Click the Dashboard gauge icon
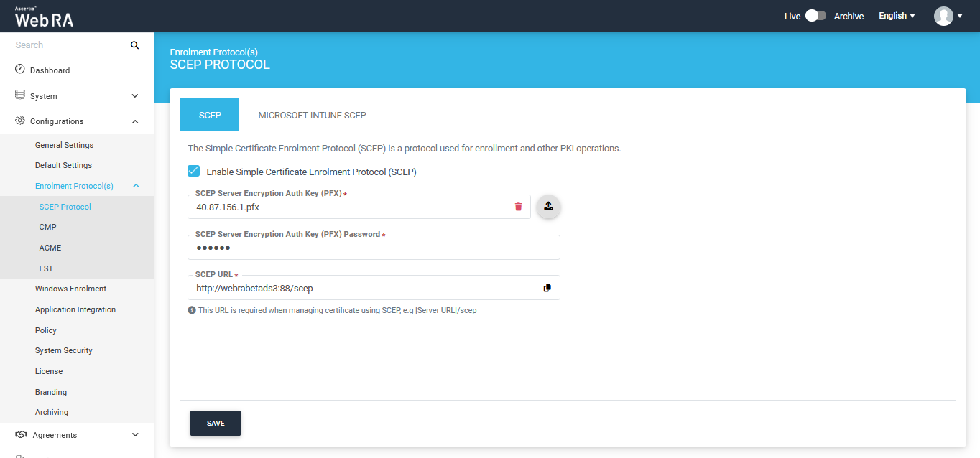Screen dimensions: 980x458 point(20,70)
